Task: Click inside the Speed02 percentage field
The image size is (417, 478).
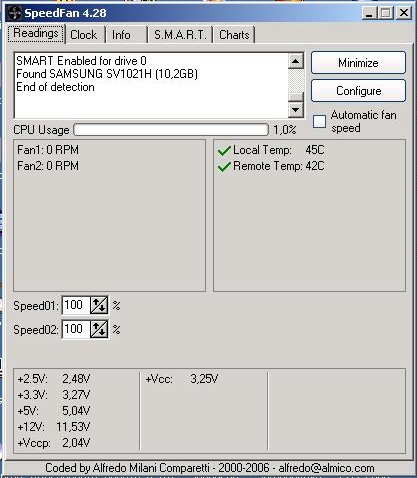Action: 76,329
